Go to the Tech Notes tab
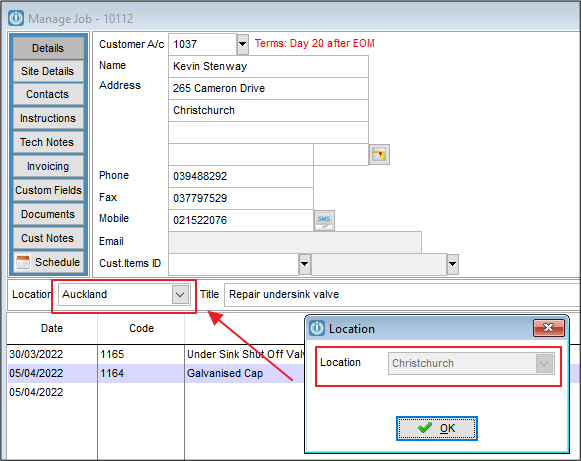The height and width of the screenshot is (461, 581). (48, 142)
